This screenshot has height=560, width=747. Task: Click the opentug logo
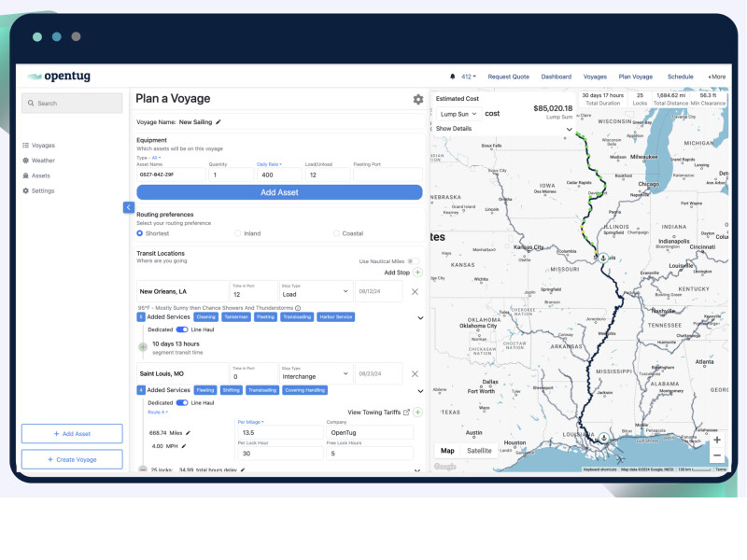pyautogui.click(x=59, y=77)
